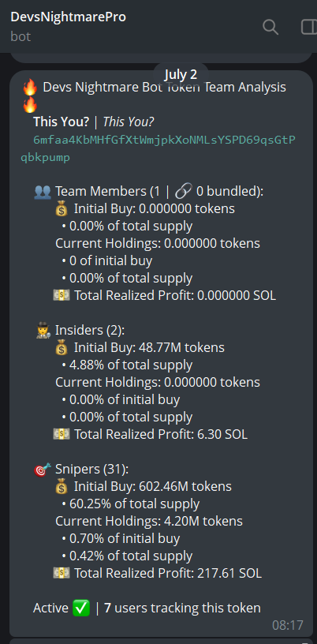The width and height of the screenshot is (317, 644).
Task: Click the money bag by Insiders Initial Buy
Action: (62, 347)
